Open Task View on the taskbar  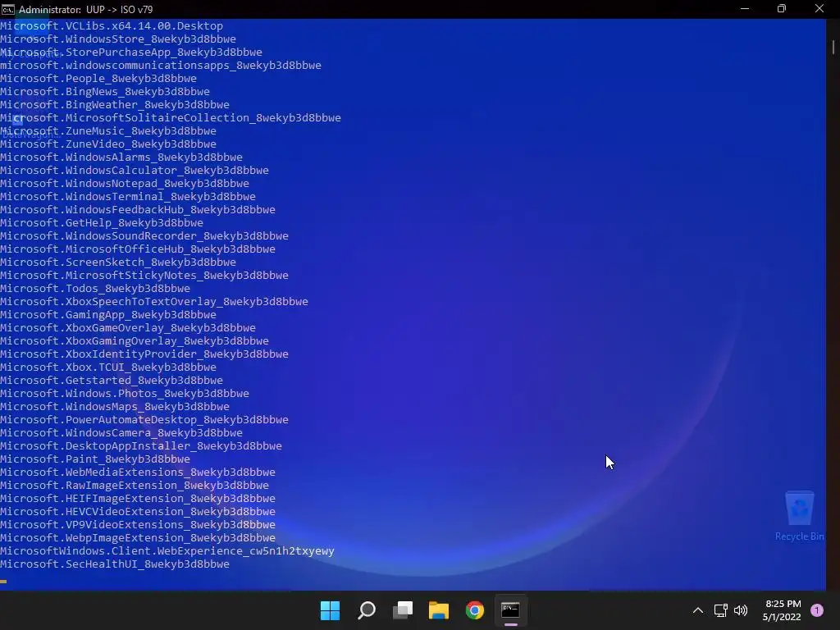click(x=403, y=610)
